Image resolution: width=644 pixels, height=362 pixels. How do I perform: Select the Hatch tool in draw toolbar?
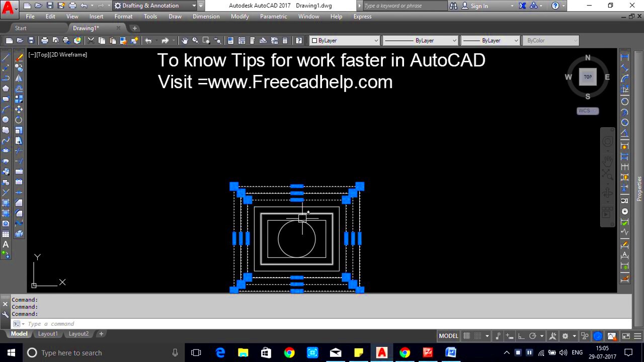(6, 203)
